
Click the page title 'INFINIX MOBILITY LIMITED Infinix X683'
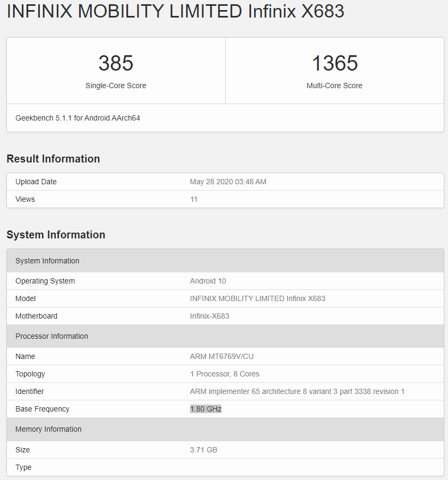pyautogui.click(x=175, y=11)
